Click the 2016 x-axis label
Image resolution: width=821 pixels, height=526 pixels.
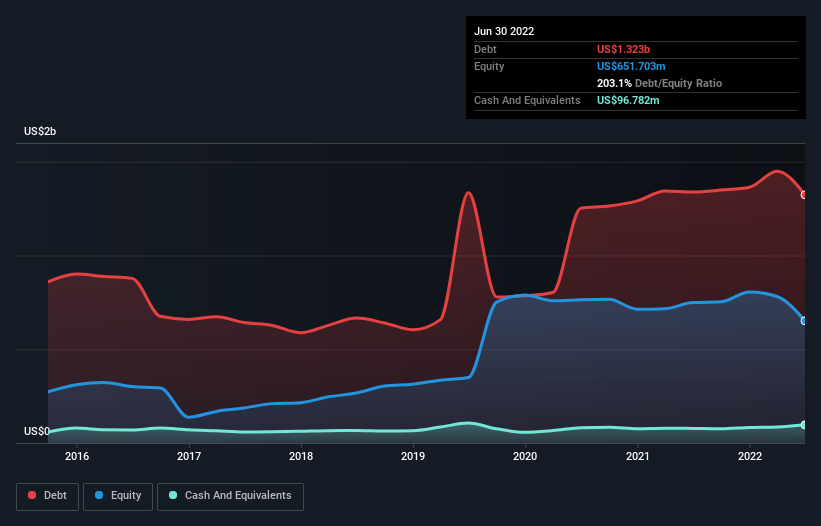77,456
